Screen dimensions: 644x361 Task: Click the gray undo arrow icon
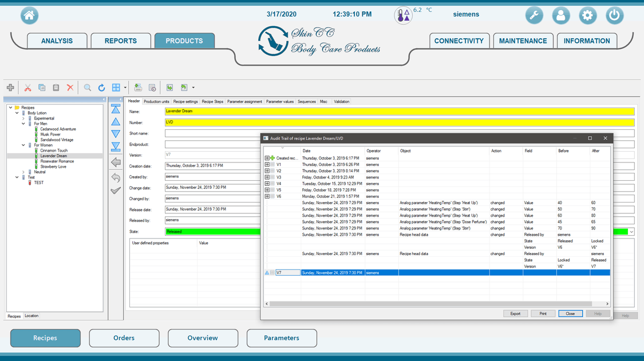(x=116, y=177)
